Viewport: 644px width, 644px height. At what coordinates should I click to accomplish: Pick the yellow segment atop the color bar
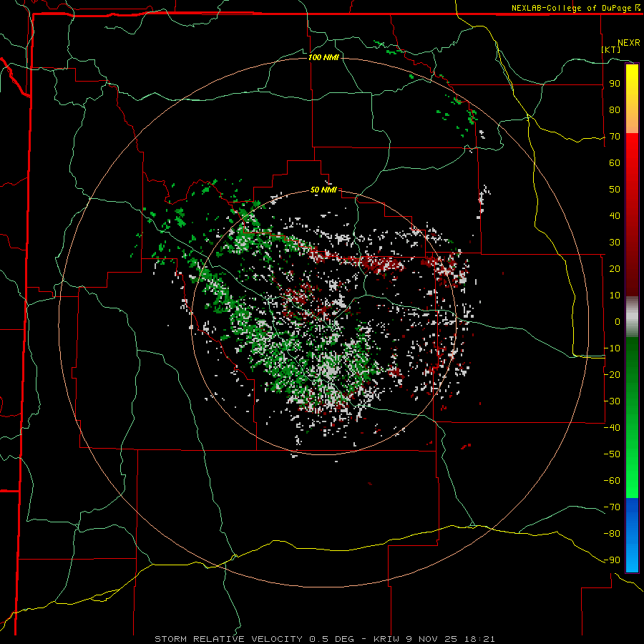(x=632, y=99)
